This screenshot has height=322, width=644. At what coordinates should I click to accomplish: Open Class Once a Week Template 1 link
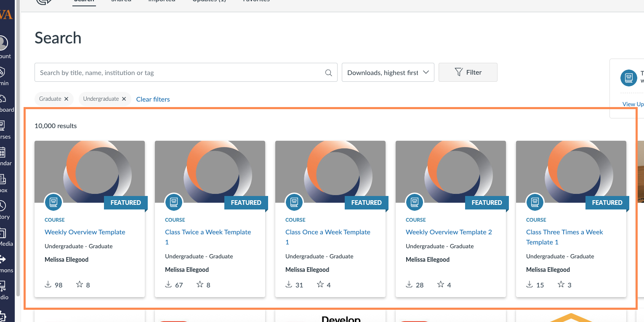(328, 237)
